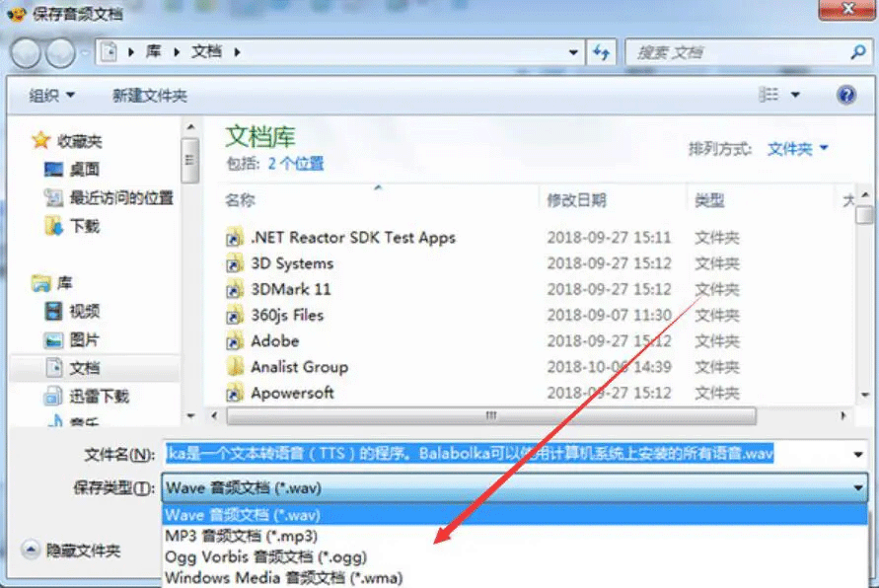Click the back navigation arrow button

(x=26, y=52)
